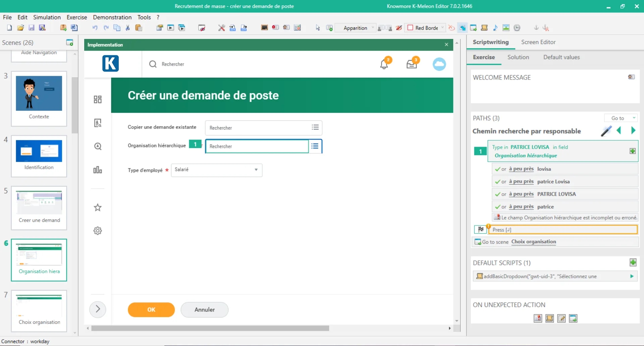Add a default script with green plus

tap(633, 262)
